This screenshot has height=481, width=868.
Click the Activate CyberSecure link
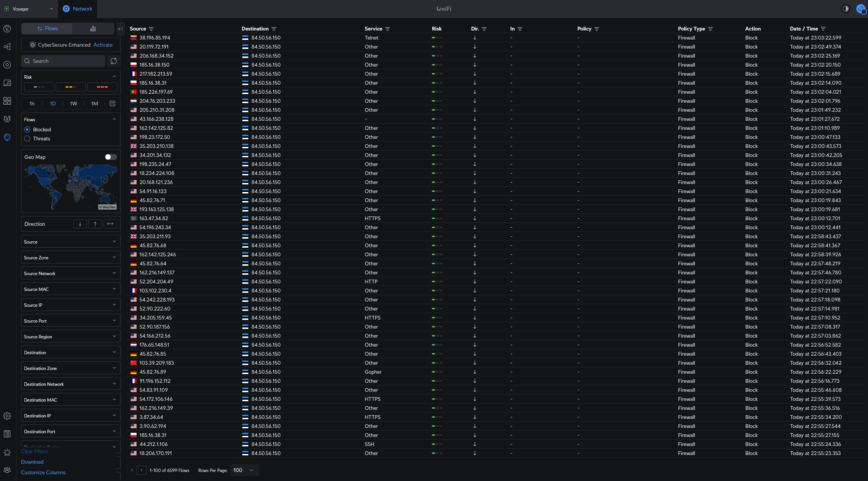click(103, 45)
